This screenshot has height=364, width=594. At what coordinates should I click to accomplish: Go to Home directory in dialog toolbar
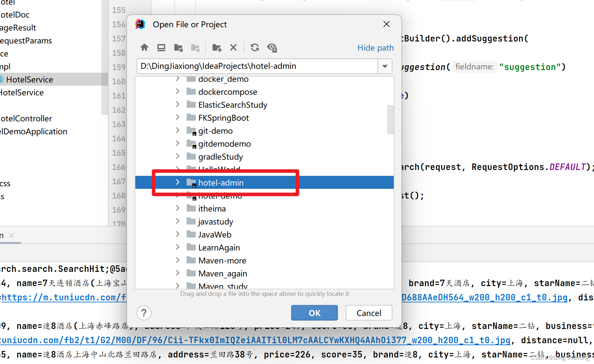[x=144, y=48]
